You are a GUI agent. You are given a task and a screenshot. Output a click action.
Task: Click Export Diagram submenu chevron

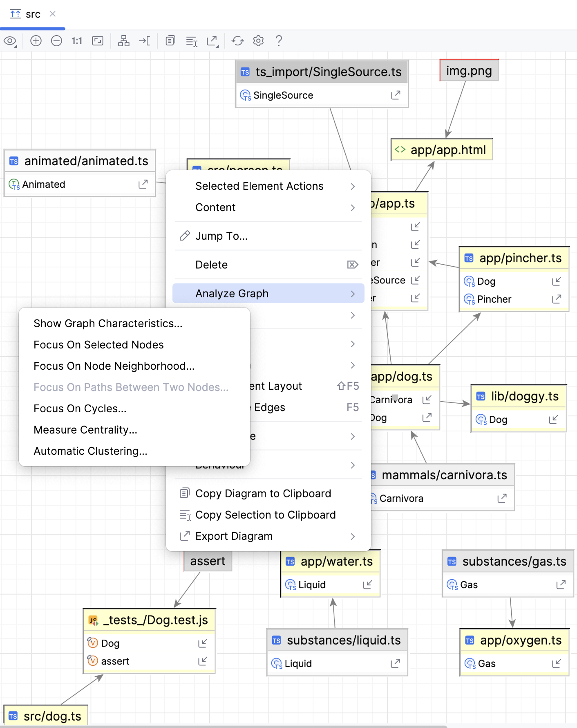pos(353,537)
